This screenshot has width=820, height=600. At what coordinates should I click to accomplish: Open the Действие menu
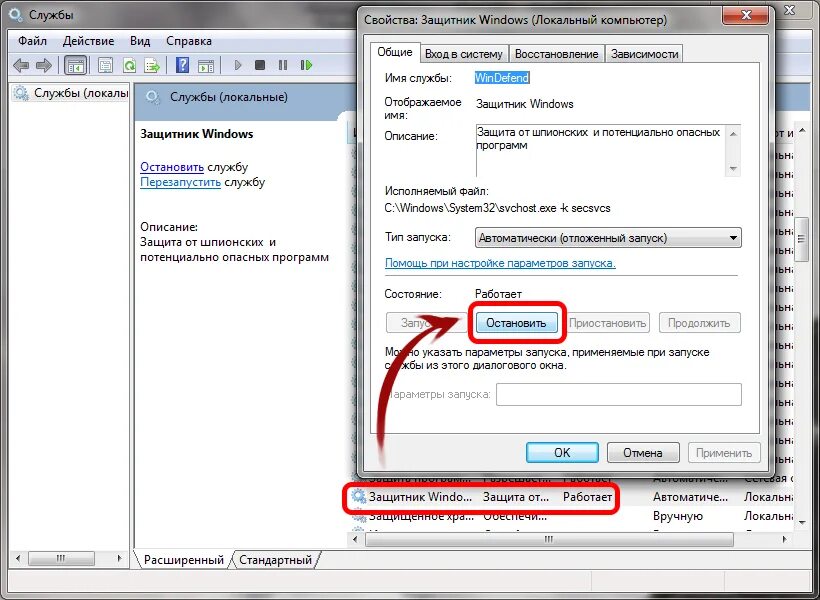click(88, 41)
